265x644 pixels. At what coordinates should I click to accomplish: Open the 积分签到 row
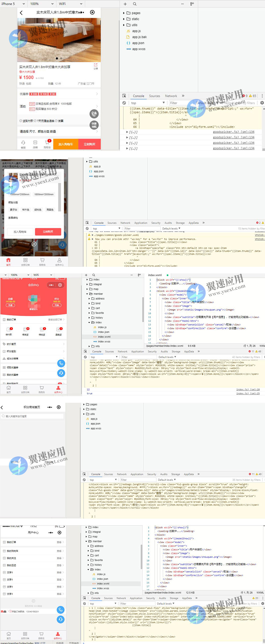click(34, 351)
